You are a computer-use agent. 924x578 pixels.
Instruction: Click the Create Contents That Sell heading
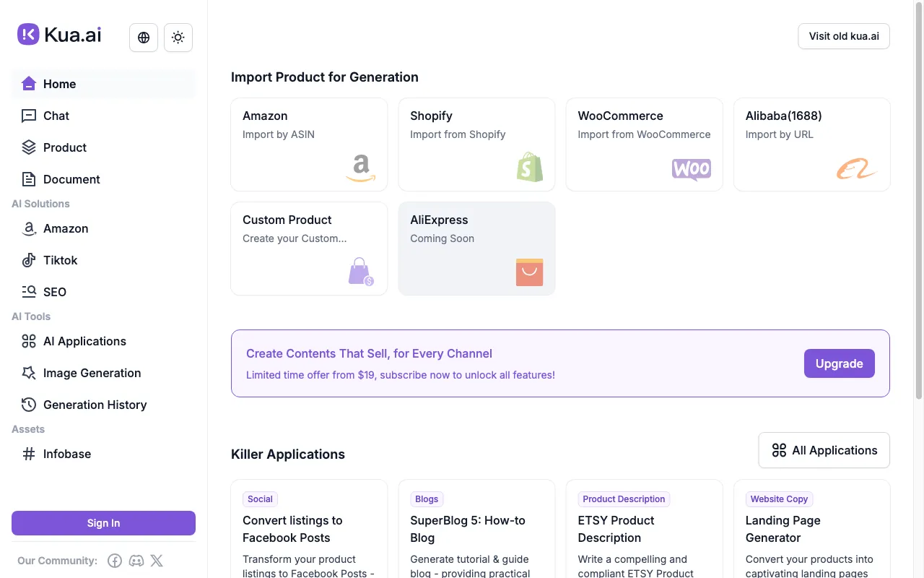(x=369, y=353)
